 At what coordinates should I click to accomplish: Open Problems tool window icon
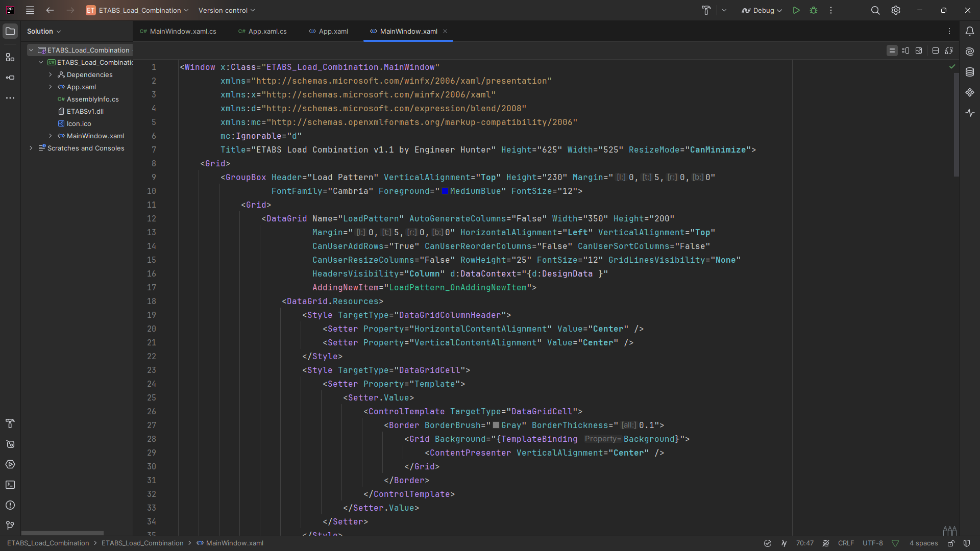pyautogui.click(x=10, y=505)
